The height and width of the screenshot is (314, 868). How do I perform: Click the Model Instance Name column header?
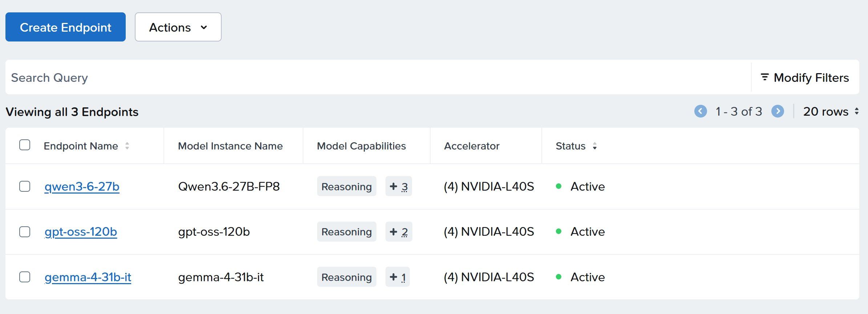click(x=230, y=146)
